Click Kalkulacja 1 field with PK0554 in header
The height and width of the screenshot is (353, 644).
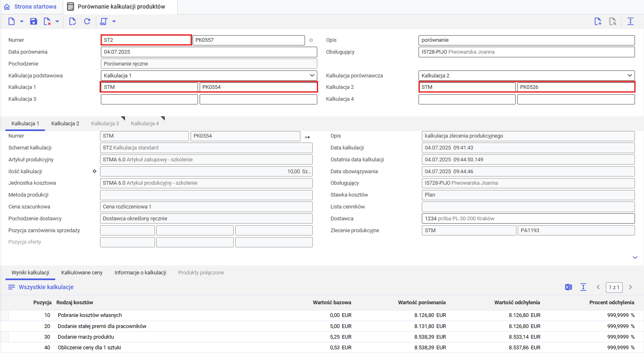258,87
